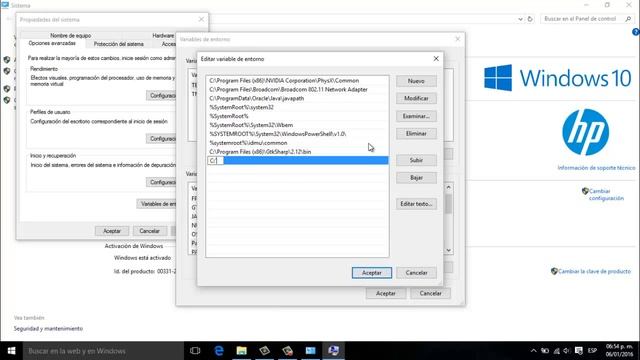Click ESP language indicator
This screenshot has width=640, height=360.
[x=593, y=351]
